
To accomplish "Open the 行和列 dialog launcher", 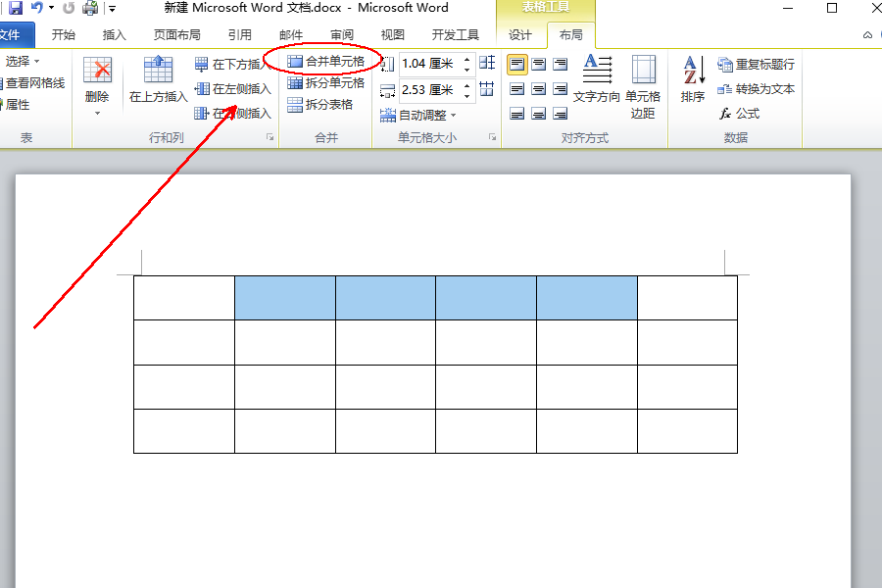I will (x=270, y=137).
